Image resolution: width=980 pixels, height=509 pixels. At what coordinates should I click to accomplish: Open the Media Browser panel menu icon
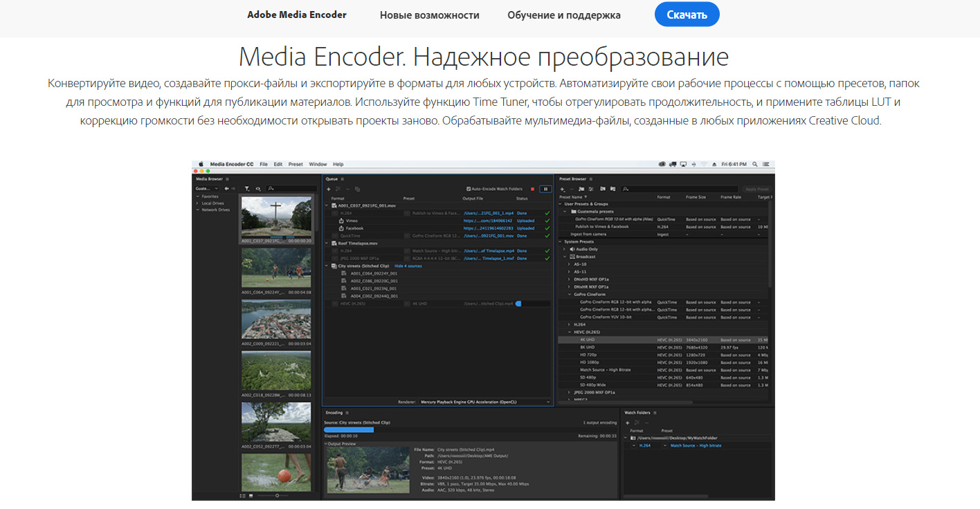click(x=228, y=178)
